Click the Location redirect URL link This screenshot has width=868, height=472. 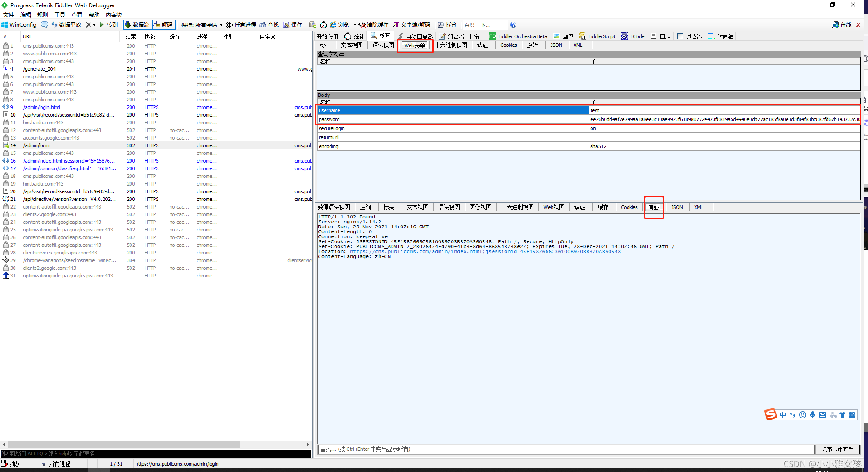[x=485, y=252]
